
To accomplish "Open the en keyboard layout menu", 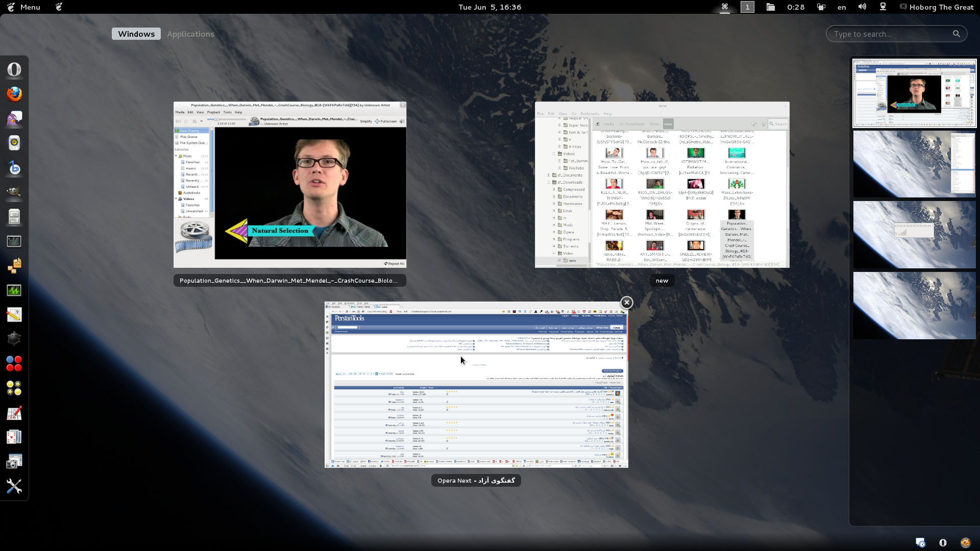I will 842,7.
